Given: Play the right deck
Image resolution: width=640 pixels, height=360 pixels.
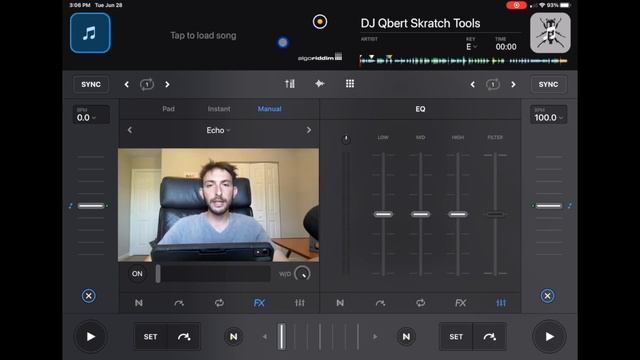Looking at the screenshot, I should [x=549, y=337].
